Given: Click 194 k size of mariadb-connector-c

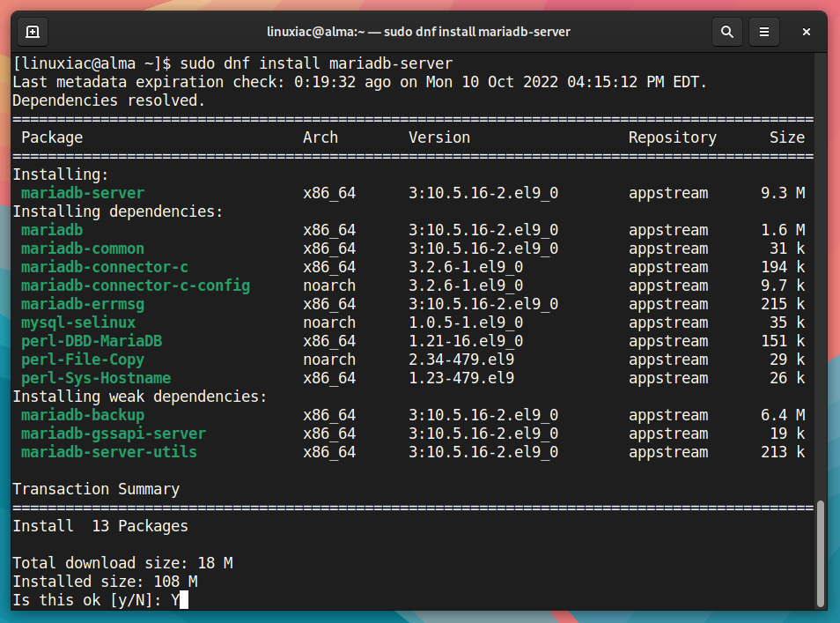Looking at the screenshot, I should pos(783,267).
